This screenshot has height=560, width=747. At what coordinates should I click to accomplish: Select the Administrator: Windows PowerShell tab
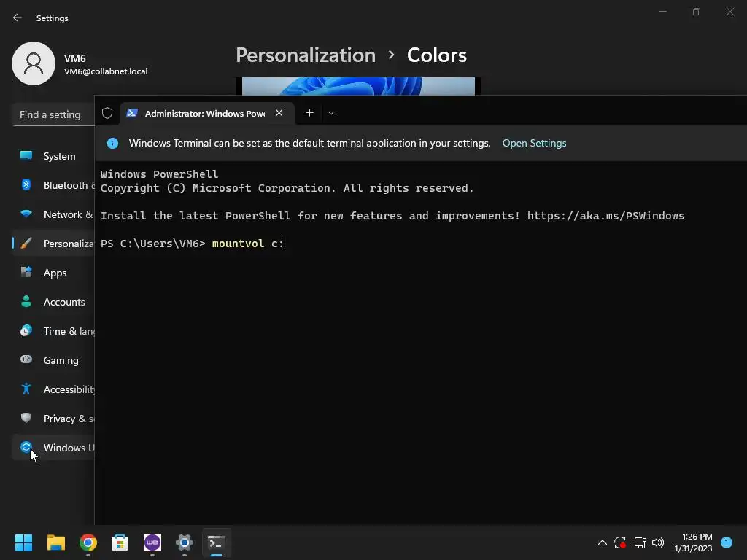click(x=206, y=113)
